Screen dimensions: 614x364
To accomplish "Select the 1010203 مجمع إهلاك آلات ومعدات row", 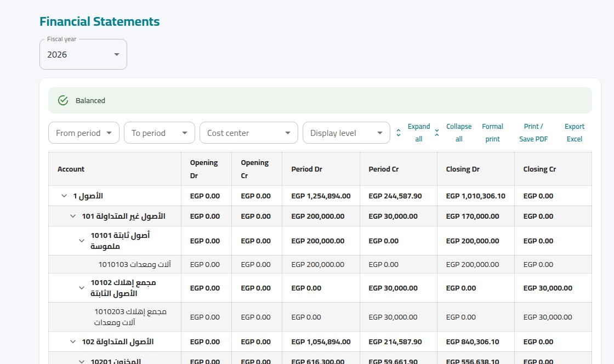I will (x=320, y=317).
